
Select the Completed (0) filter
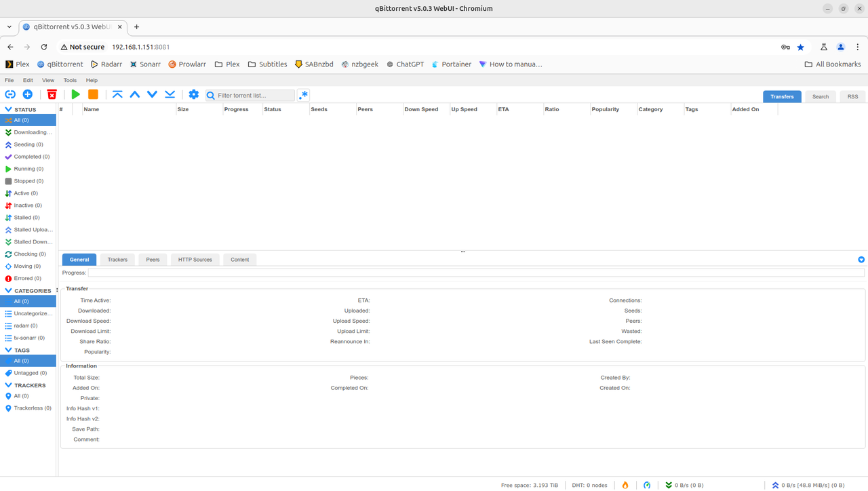coord(28,157)
